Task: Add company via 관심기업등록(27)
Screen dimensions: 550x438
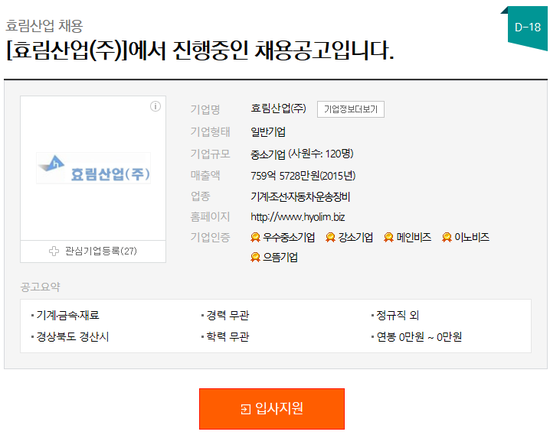Action: point(93,251)
